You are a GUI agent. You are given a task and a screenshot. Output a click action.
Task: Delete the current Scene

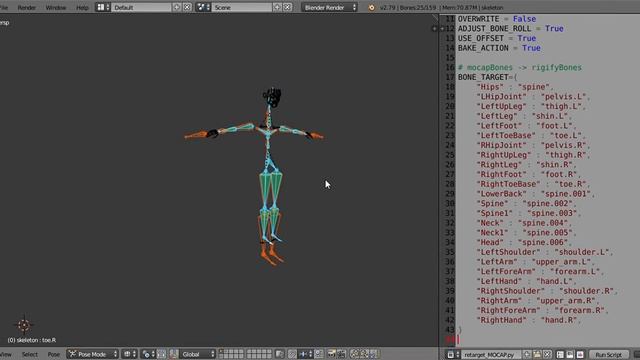point(287,7)
